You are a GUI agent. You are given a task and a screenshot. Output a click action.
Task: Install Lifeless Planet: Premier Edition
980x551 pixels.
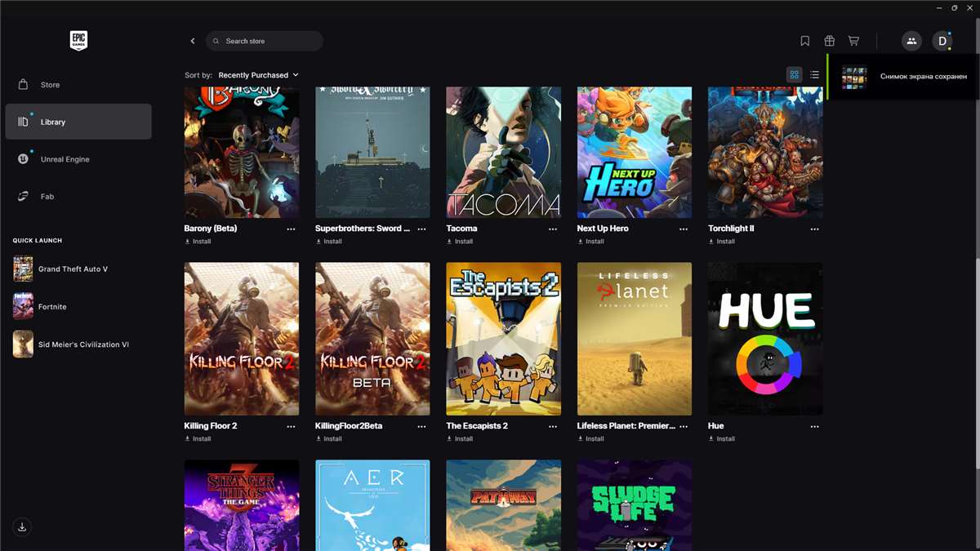click(590, 439)
